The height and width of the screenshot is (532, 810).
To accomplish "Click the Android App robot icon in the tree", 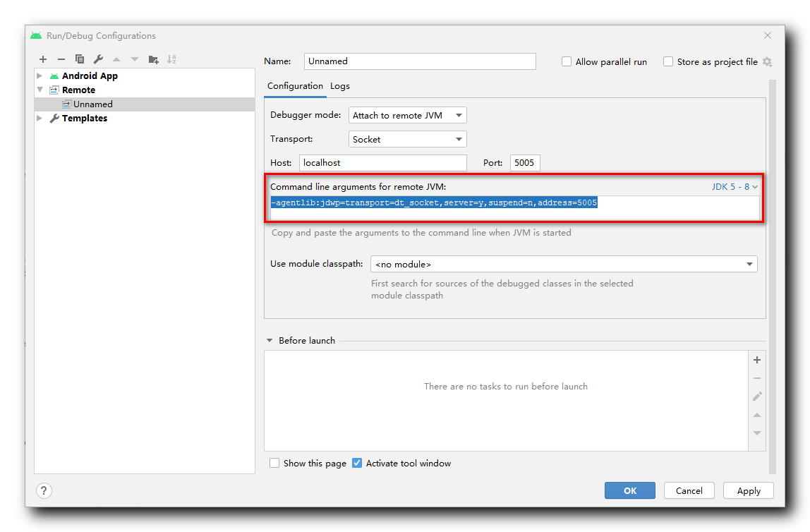I will tap(54, 76).
